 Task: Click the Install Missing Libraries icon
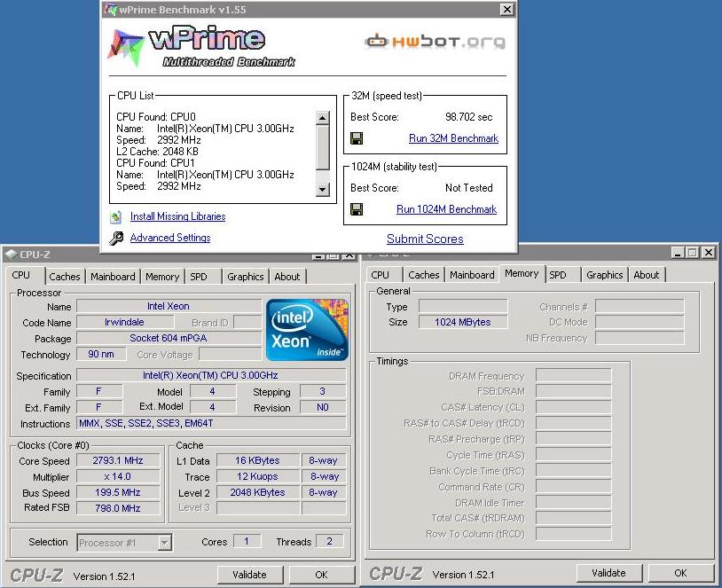(116, 216)
